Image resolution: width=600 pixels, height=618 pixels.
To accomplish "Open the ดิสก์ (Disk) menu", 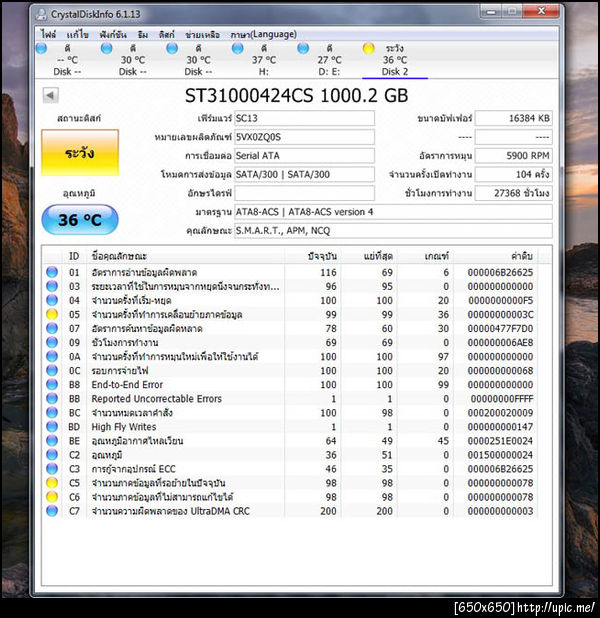I will point(166,35).
